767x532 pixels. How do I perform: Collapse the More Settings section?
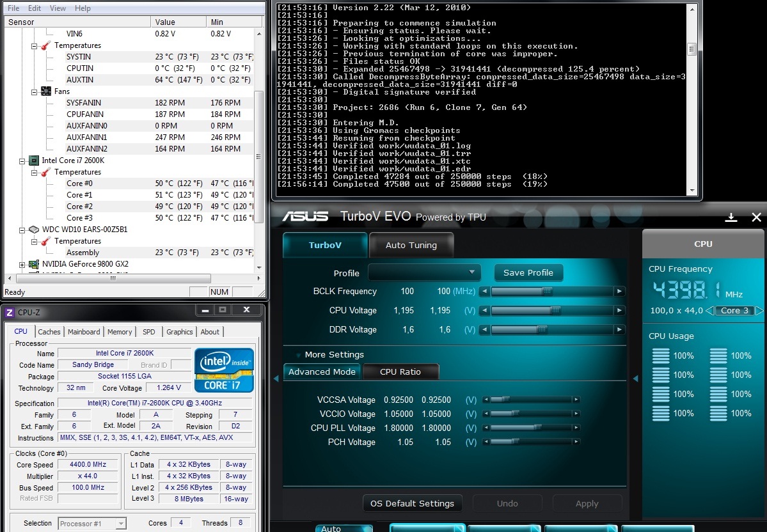[x=298, y=355]
